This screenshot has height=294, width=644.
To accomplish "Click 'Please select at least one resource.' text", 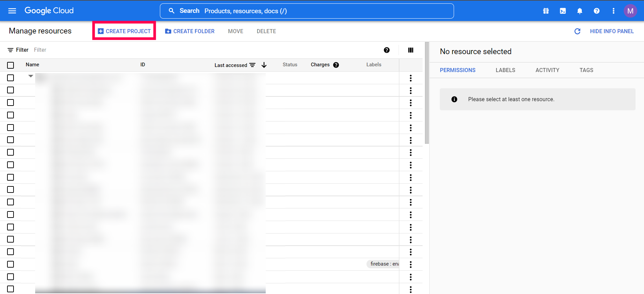I will 511,99.
